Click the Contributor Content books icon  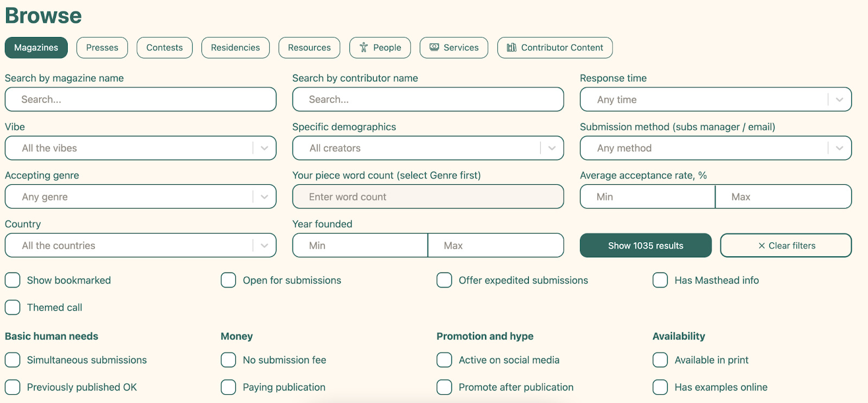click(511, 48)
